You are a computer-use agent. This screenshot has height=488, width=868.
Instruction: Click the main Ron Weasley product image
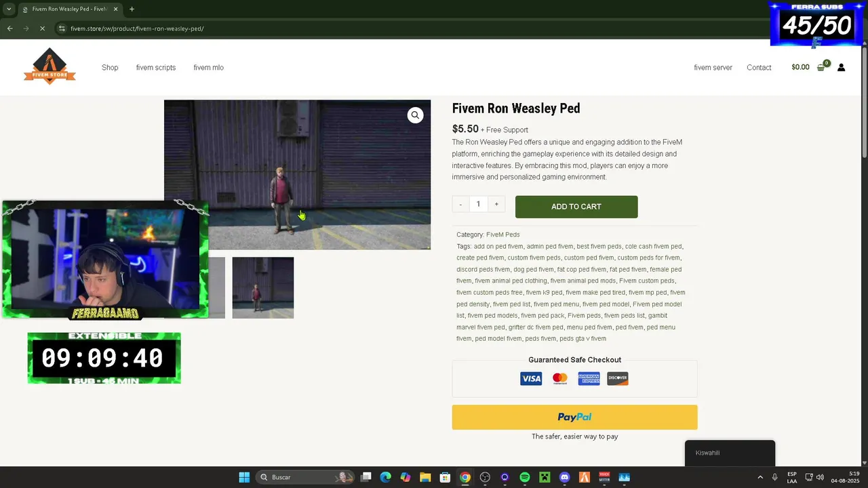(x=297, y=175)
